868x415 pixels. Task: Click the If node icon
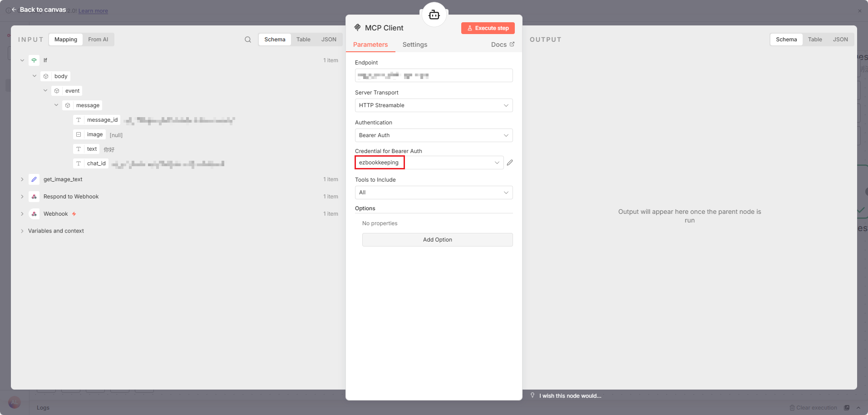click(34, 60)
